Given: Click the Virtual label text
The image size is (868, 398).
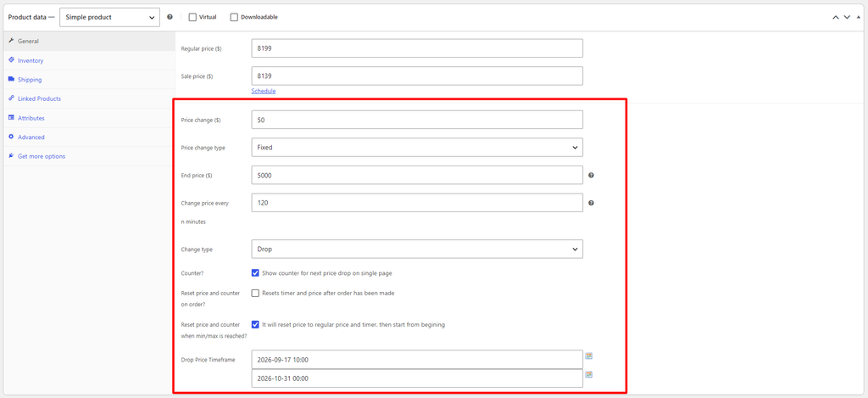Looking at the screenshot, I should (x=208, y=17).
